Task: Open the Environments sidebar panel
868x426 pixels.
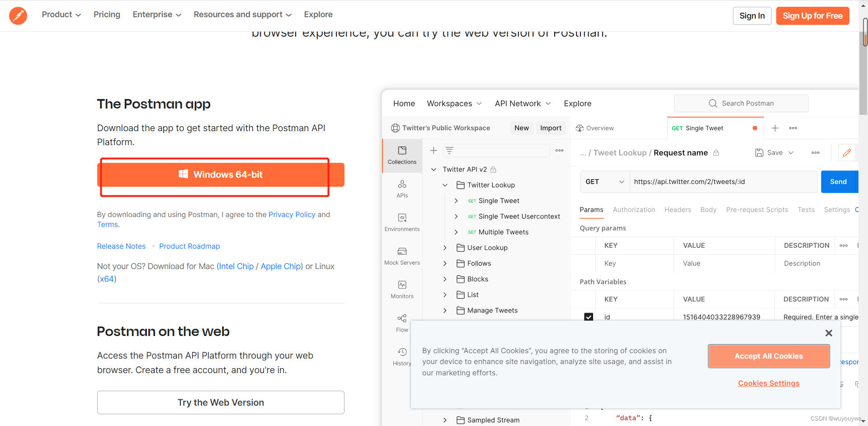Action: pyautogui.click(x=402, y=222)
